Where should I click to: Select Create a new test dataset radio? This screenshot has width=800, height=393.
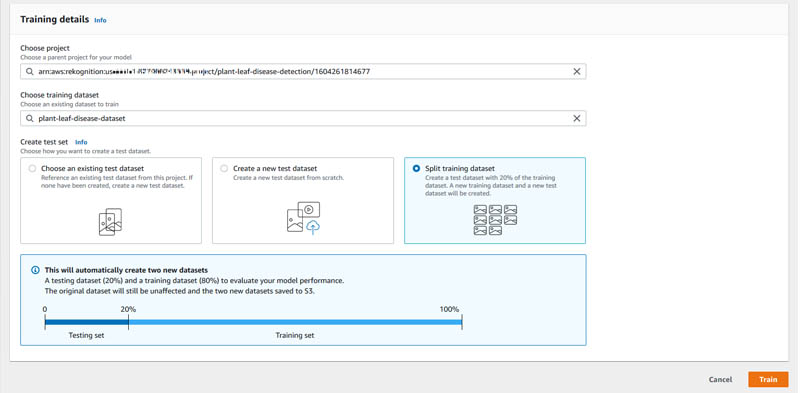point(224,168)
